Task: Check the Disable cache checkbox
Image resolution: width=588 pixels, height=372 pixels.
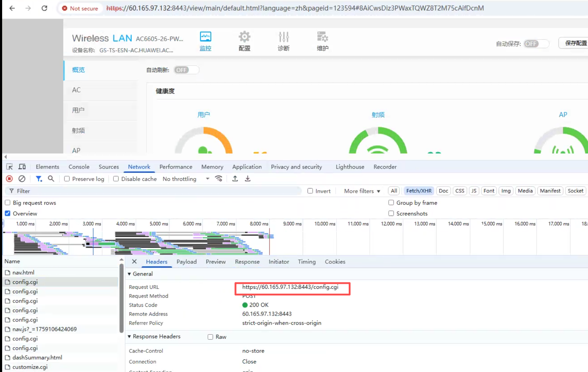Action: [x=116, y=179]
